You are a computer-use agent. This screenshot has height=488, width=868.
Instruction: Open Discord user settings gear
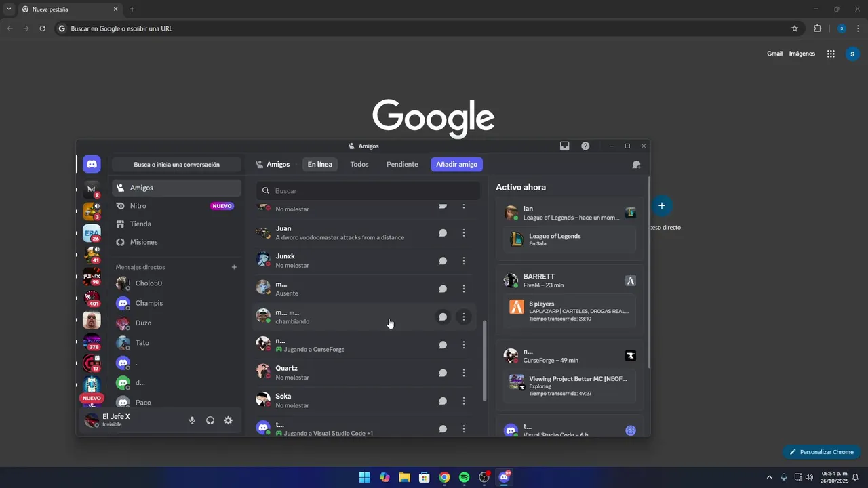pyautogui.click(x=229, y=420)
